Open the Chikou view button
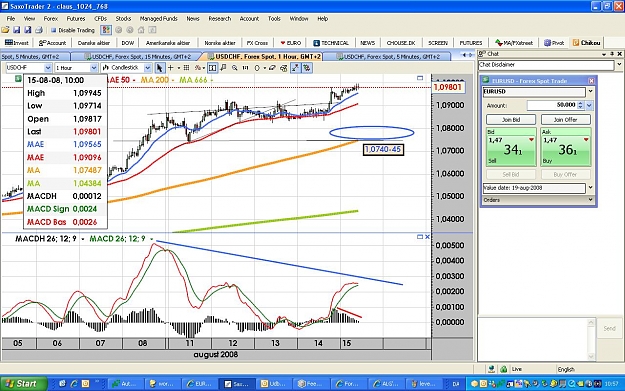This screenshot has width=625, height=391. [x=587, y=43]
